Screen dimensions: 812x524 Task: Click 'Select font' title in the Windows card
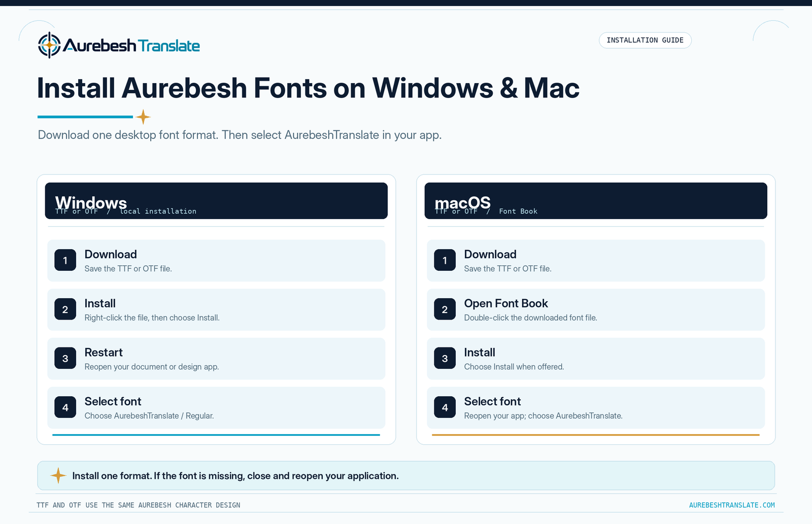coord(113,401)
